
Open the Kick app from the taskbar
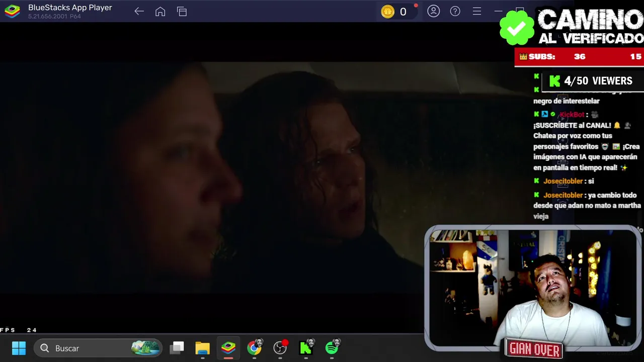pyautogui.click(x=306, y=348)
